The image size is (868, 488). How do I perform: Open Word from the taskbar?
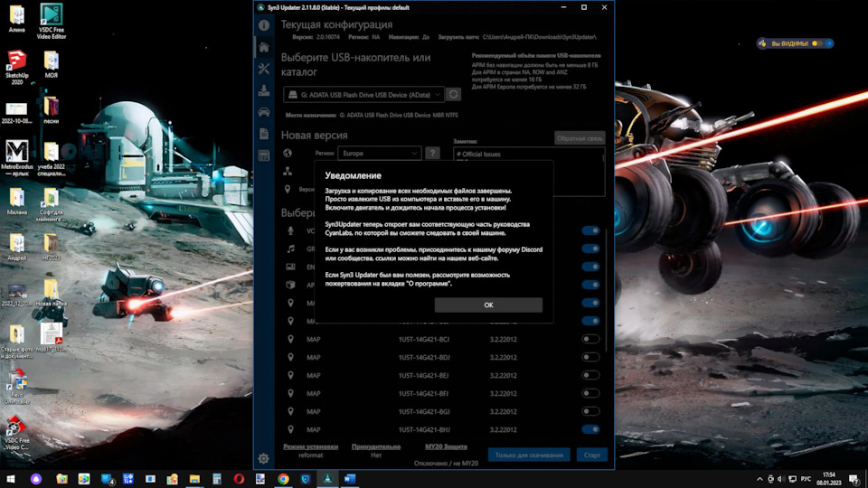click(x=349, y=479)
